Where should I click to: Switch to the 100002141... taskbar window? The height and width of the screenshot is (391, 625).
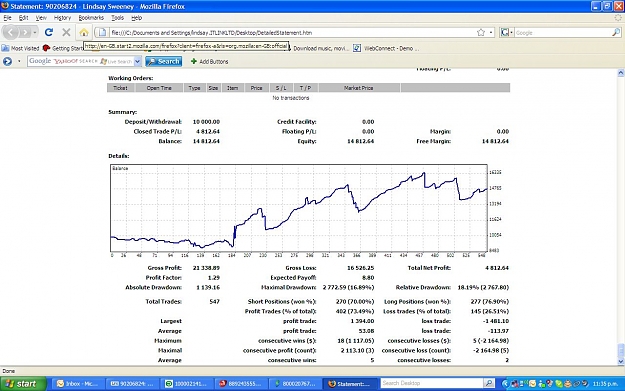click(x=186, y=384)
